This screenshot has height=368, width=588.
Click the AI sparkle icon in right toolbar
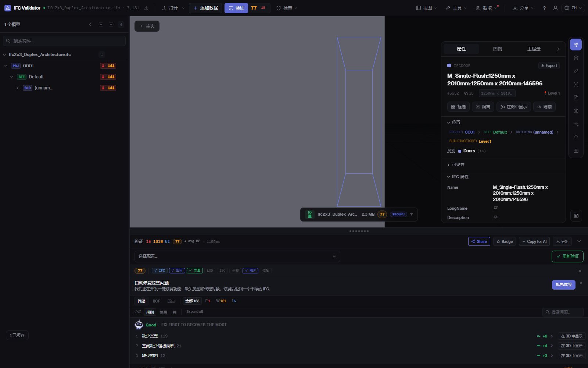(576, 124)
